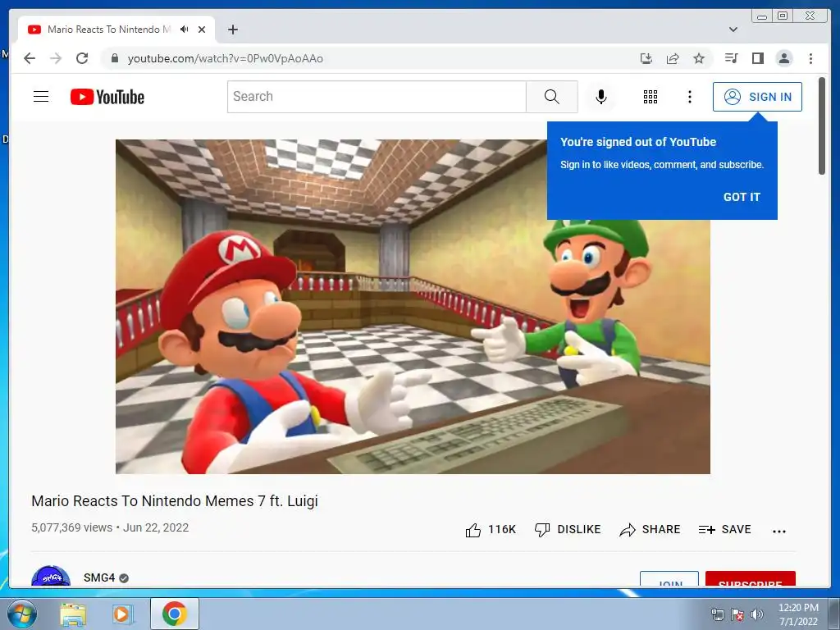Mute the tab via speaker icon
The height and width of the screenshot is (630, 840).
click(185, 30)
